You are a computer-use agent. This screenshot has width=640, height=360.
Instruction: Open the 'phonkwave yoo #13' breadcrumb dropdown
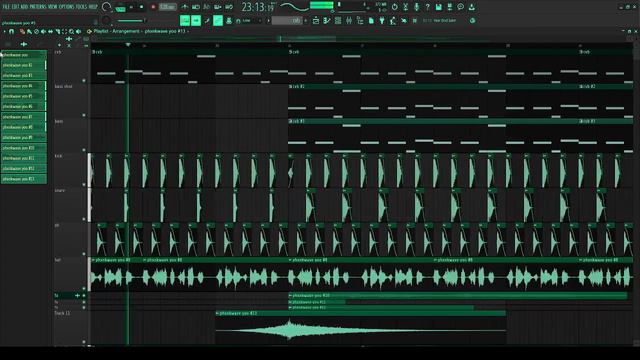click(167, 31)
